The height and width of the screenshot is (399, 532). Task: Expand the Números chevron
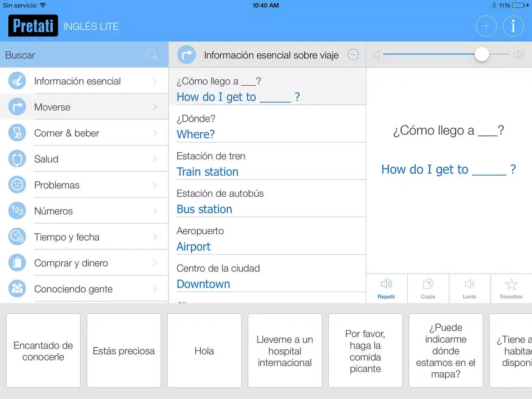(155, 211)
